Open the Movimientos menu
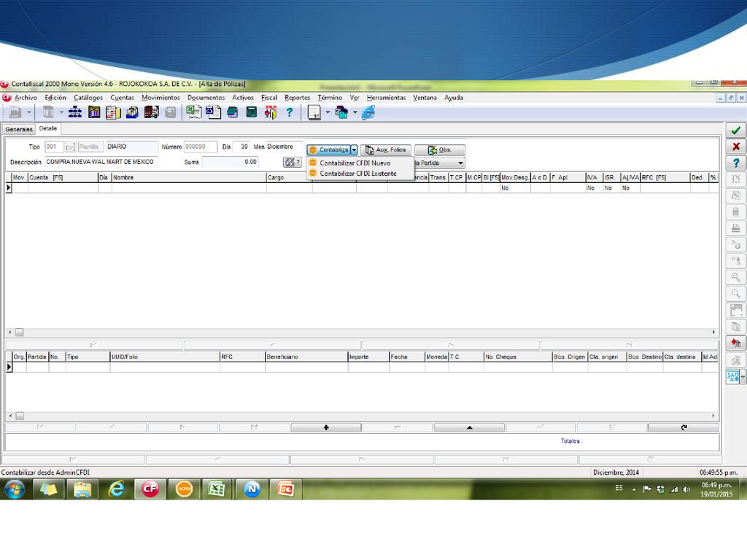 (160, 97)
